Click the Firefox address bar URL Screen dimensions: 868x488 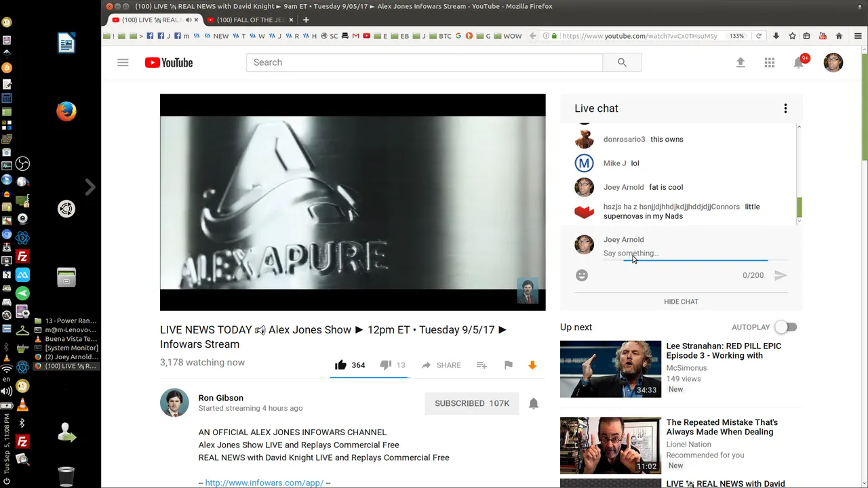pyautogui.click(x=639, y=36)
